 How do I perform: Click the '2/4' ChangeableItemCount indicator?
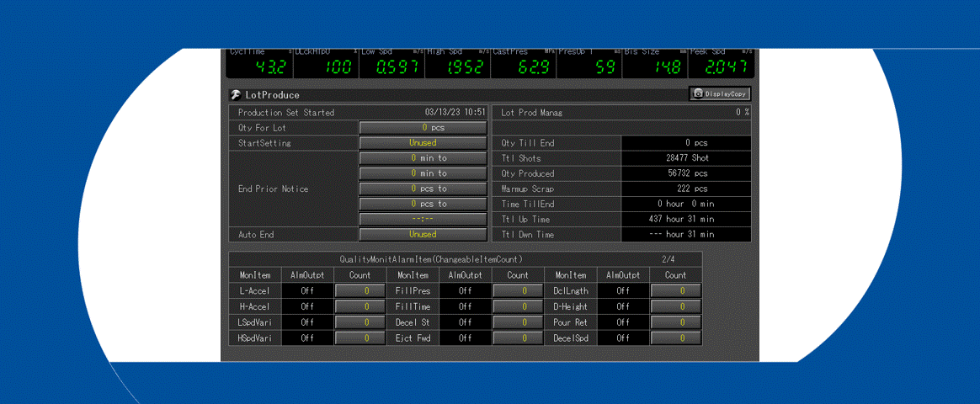pos(668,258)
